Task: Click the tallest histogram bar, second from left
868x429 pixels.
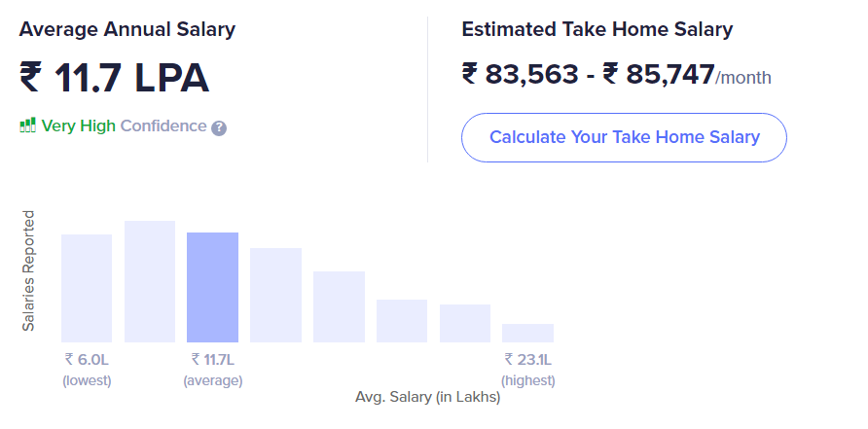Action: (150, 281)
